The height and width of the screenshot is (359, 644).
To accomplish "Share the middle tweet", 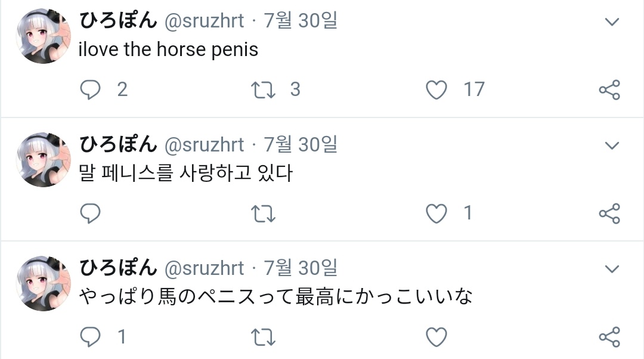I will [609, 213].
